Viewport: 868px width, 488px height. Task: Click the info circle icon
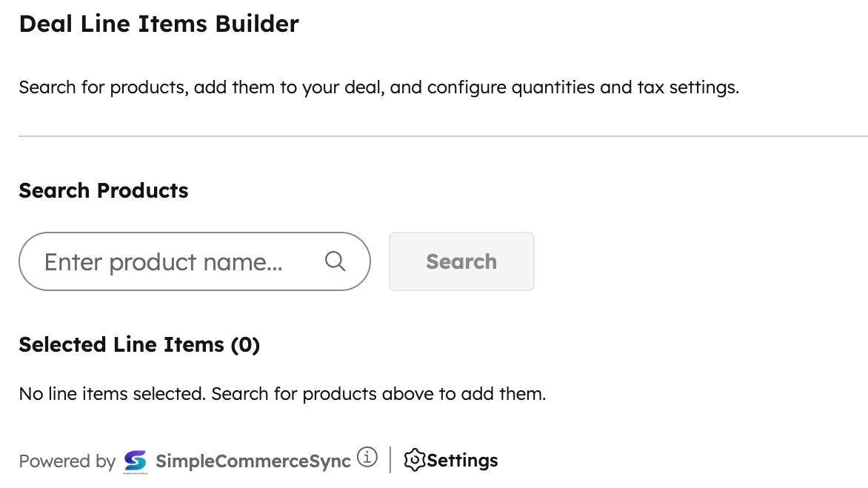[367, 458]
